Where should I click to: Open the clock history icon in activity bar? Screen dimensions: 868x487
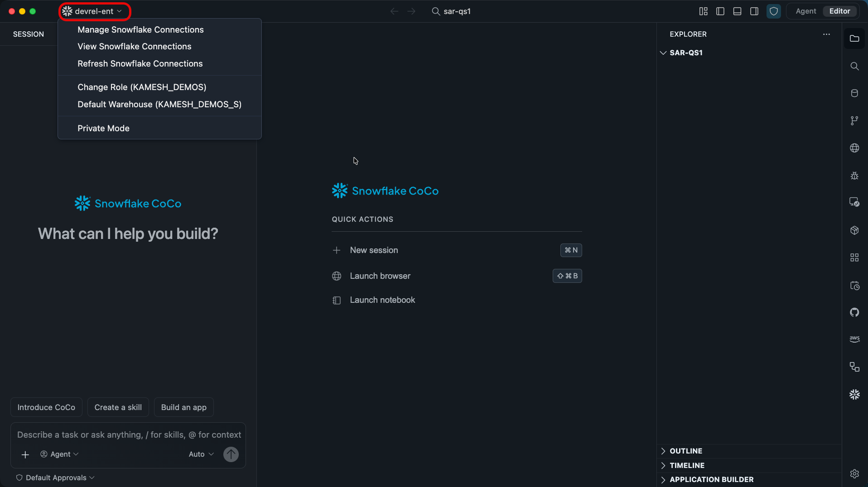[x=854, y=286]
